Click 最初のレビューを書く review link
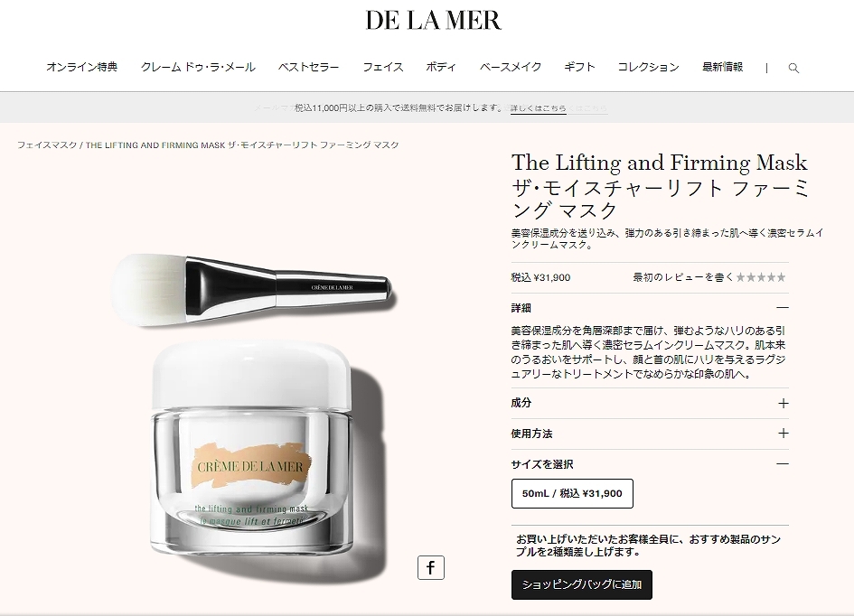This screenshot has height=616, width=854. (683, 277)
